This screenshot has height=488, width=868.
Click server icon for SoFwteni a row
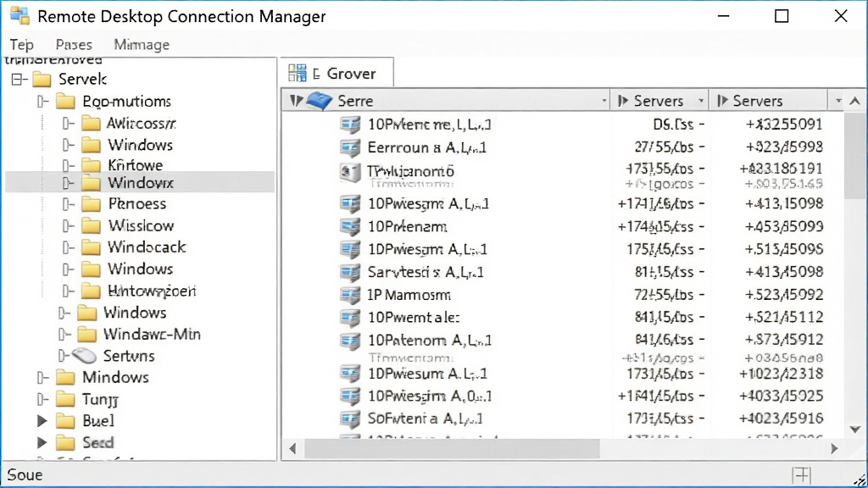pyautogui.click(x=350, y=419)
